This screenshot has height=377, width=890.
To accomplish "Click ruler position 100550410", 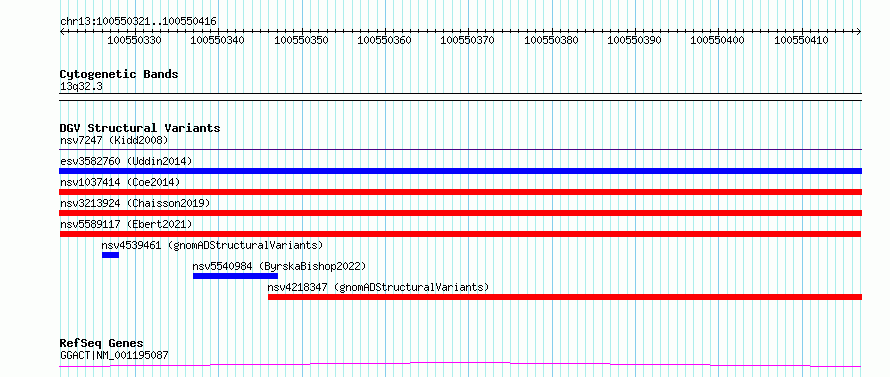I will click(802, 40).
